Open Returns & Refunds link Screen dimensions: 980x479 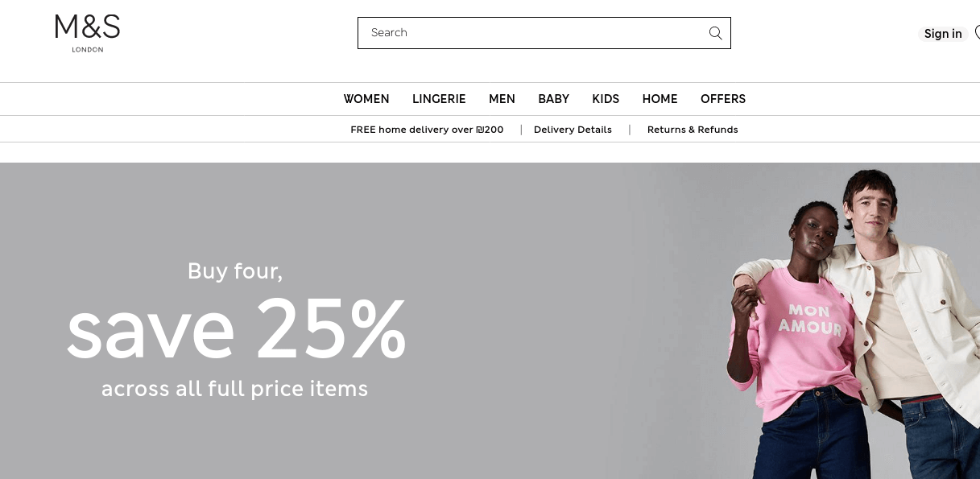click(x=693, y=130)
